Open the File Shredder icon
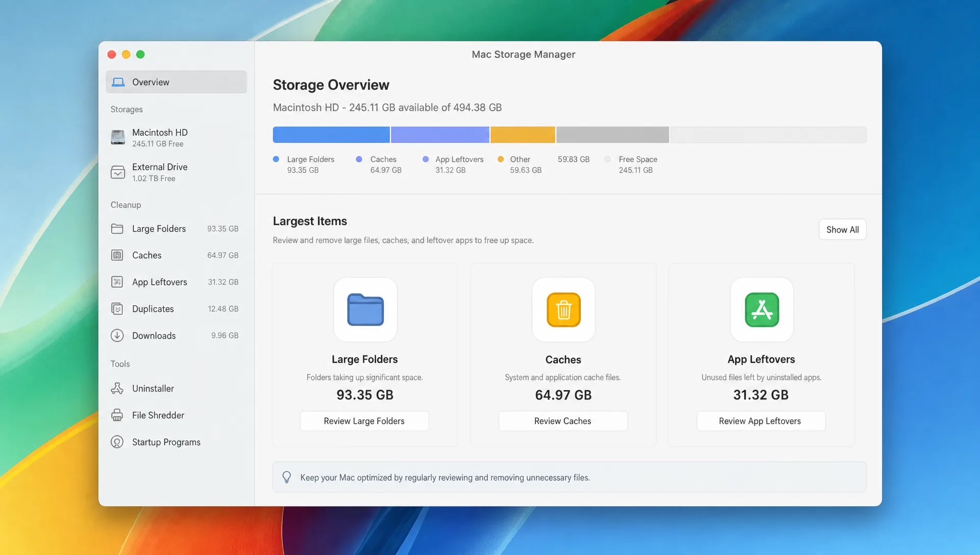 [x=117, y=415]
